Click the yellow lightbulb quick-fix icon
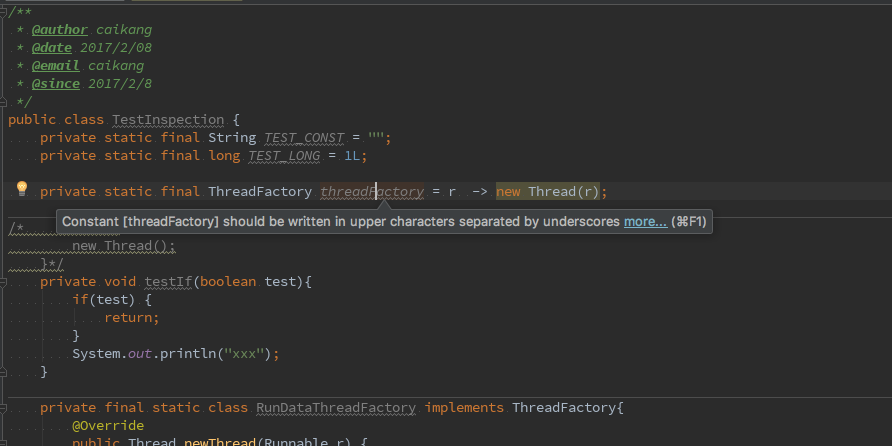The image size is (892, 446). point(21,190)
